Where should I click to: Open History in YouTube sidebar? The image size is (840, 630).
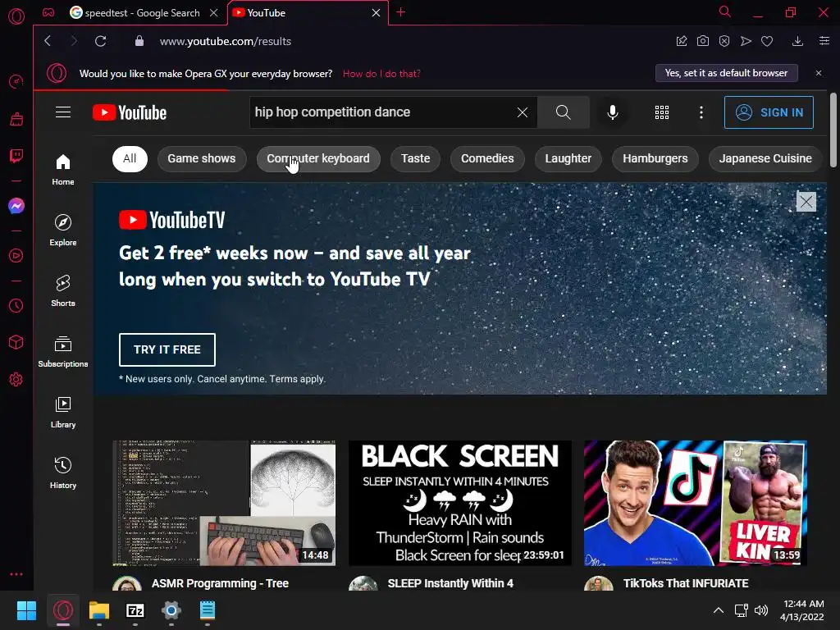(x=63, y=472)
